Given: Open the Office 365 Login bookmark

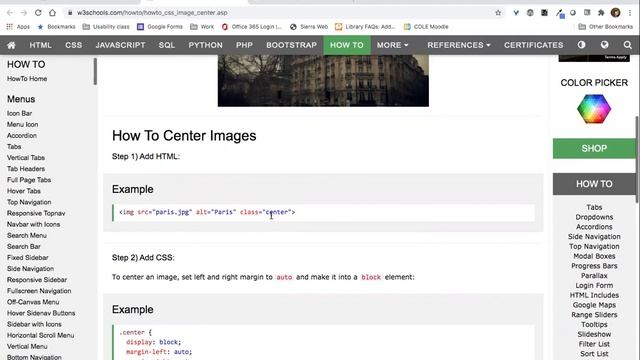Looking at the screenshot, I should tap(252, 27).
